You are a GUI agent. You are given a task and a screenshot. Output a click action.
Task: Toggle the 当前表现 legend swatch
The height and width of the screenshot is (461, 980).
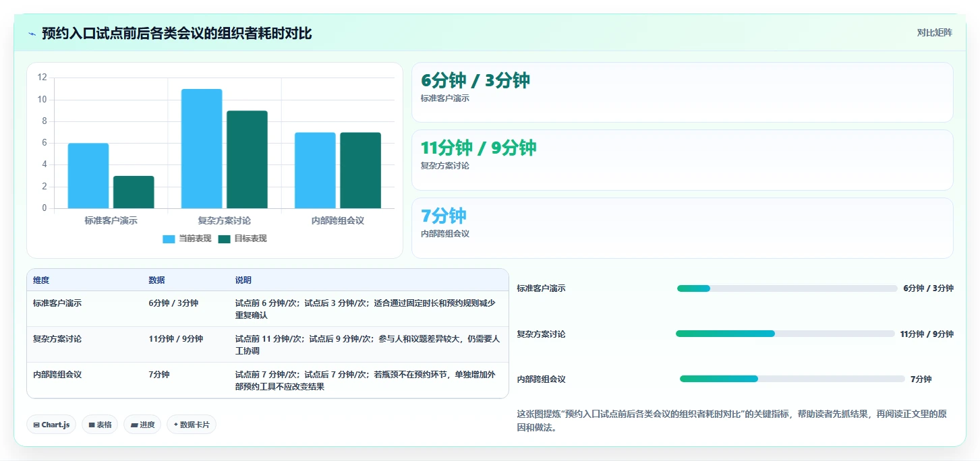[169, 239]
